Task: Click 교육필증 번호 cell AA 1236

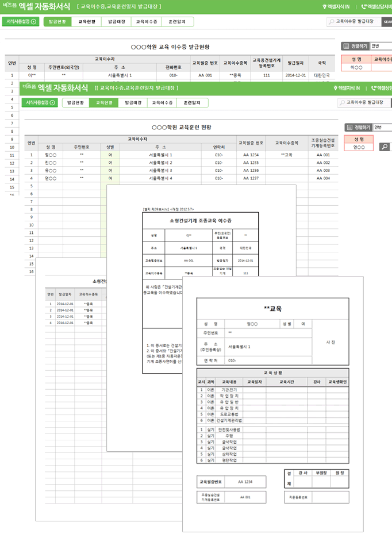Action: tap(251, 170)
